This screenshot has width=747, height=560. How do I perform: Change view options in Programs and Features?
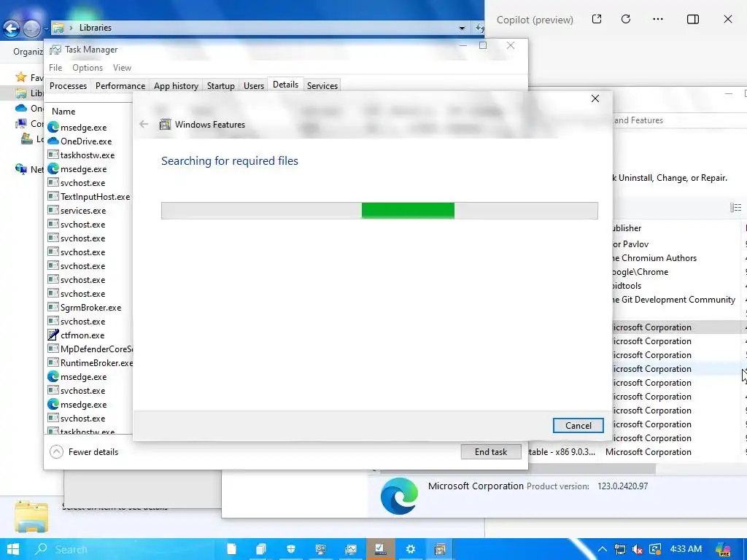tap(735, 208)
